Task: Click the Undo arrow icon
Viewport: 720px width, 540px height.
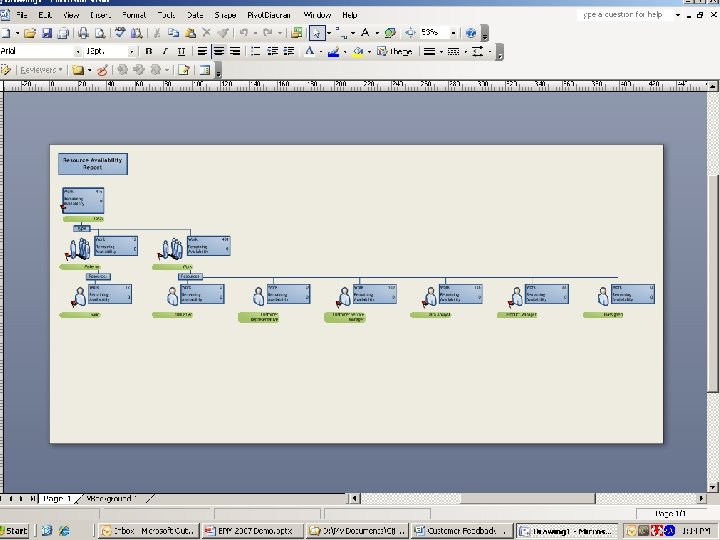Action: 244,33
